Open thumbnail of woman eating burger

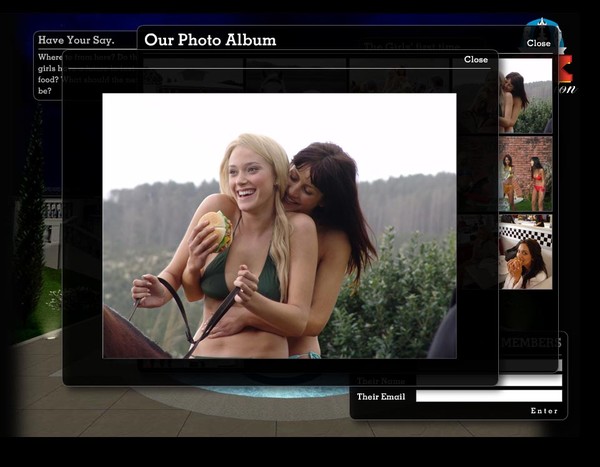(x=525, y=251)
